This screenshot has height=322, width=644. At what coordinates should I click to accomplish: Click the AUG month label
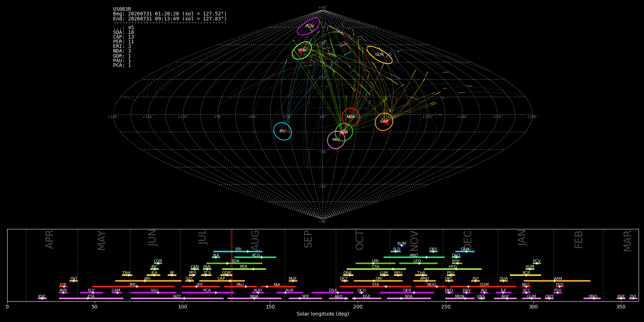point(255,240)
